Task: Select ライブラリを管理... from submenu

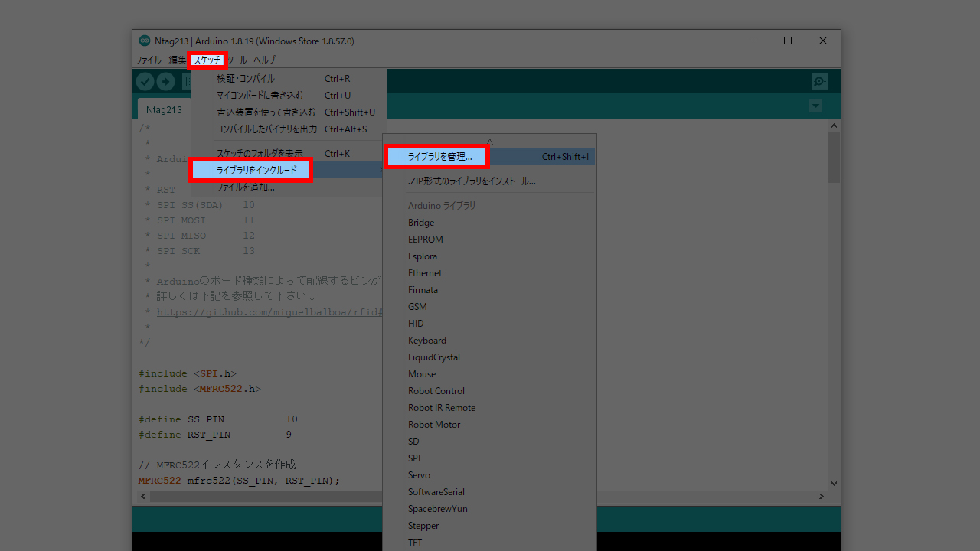Action: tap(439, 157)
